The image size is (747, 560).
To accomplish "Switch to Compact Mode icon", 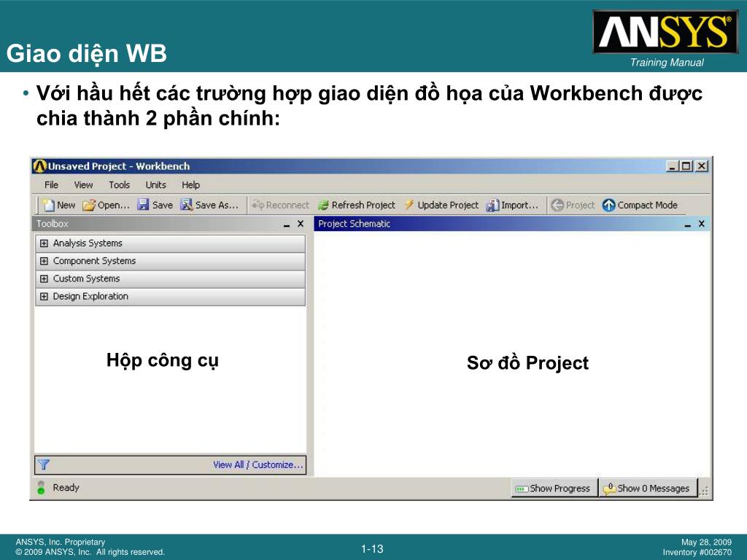I will (608, 205).
